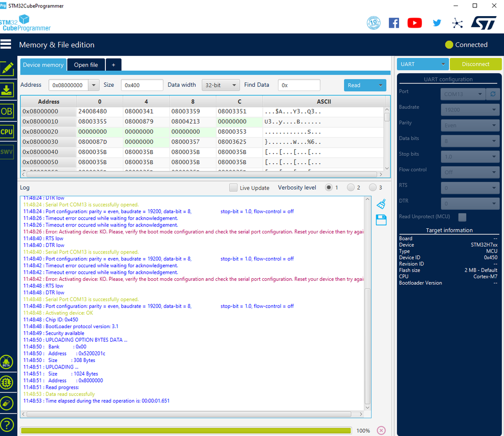
Task: Open the External Loaders (EL) panel
Action: 7,383
